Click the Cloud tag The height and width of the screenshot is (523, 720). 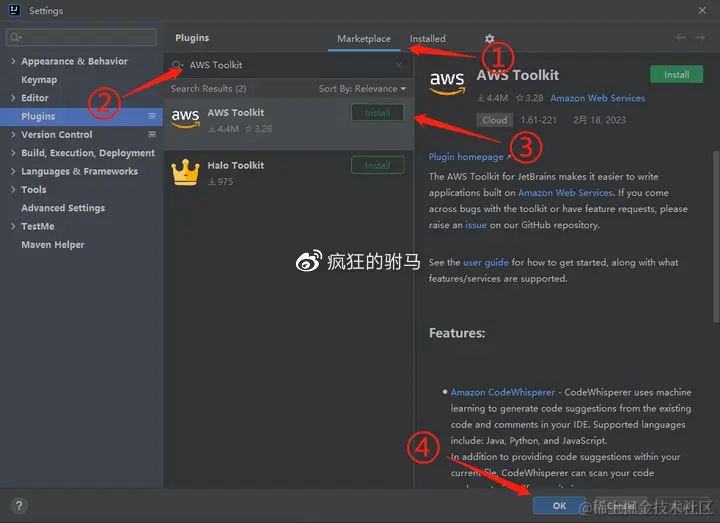[495, 120]
